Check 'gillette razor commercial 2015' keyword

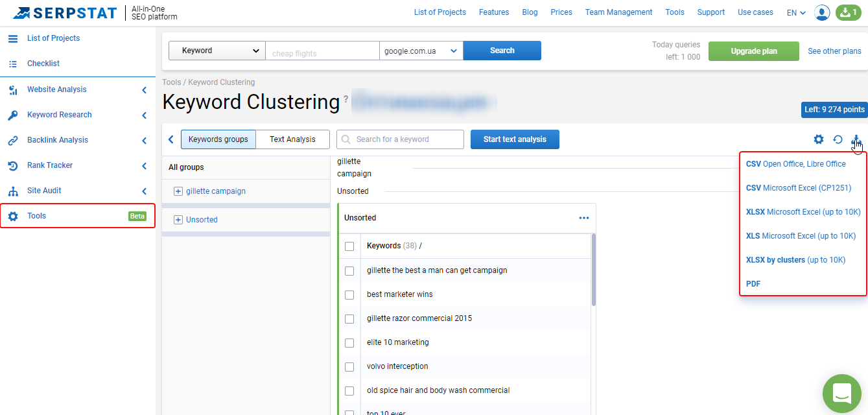click(x=349, y=318)
